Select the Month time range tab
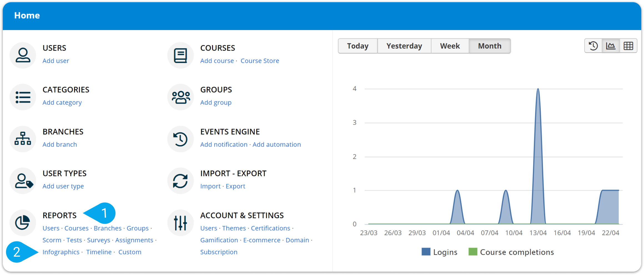Screen dimensions: 644x275 490,46
